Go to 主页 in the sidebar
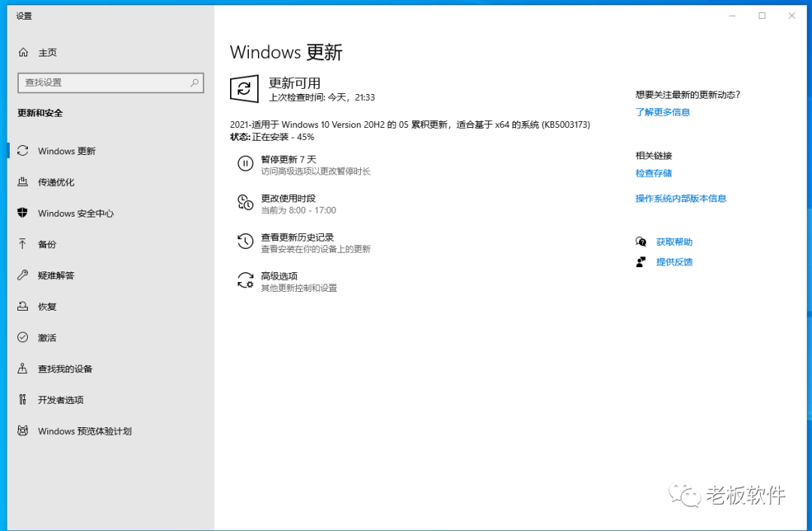 point(47,53)
